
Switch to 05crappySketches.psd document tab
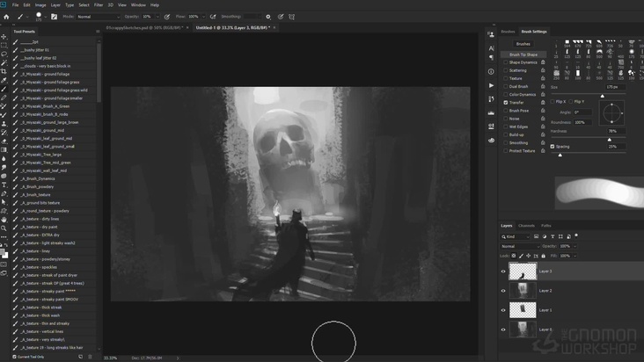pos(144,27)
